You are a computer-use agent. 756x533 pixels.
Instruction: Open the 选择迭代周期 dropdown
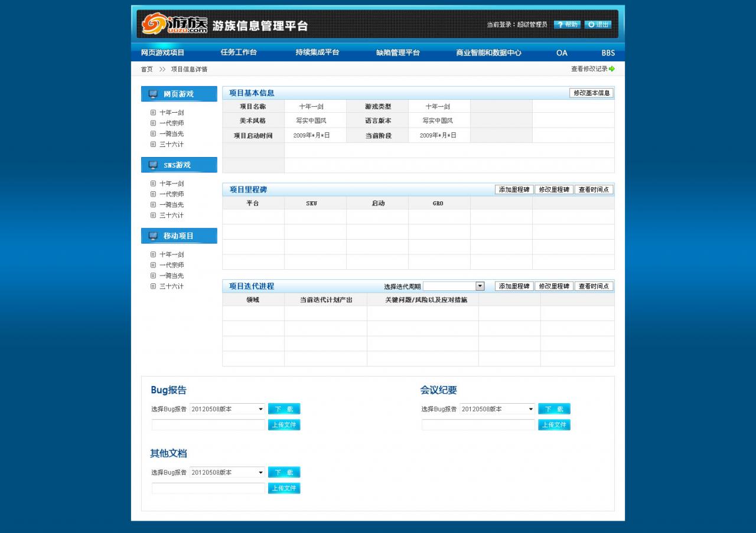pos(454,286)
